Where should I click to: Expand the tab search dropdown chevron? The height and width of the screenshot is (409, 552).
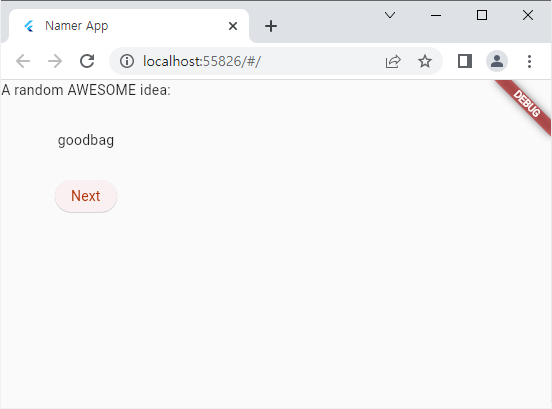[390, 15]
